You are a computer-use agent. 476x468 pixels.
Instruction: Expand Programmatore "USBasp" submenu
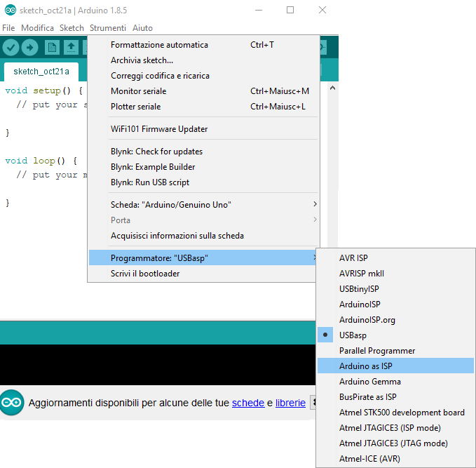point(202,258)
